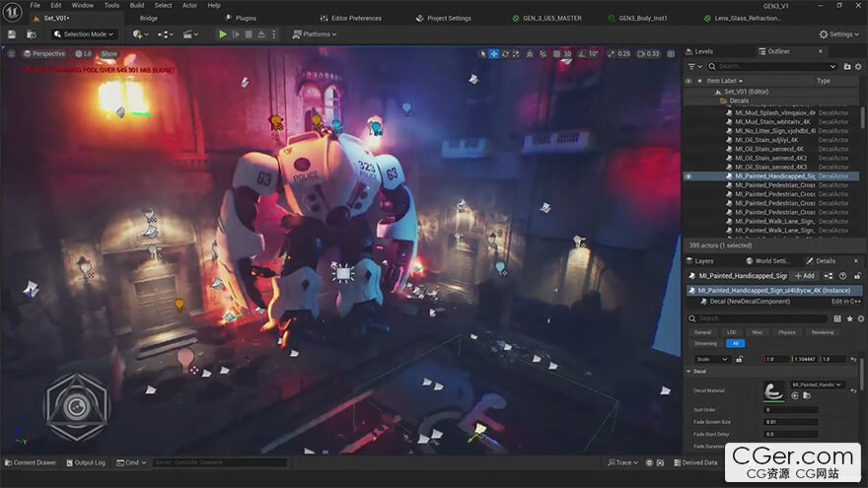Toggle visibility eye for MI_Painted_Handicapped_Sign actor
Viewport: 868px width, 488px height.
[688, 176]
